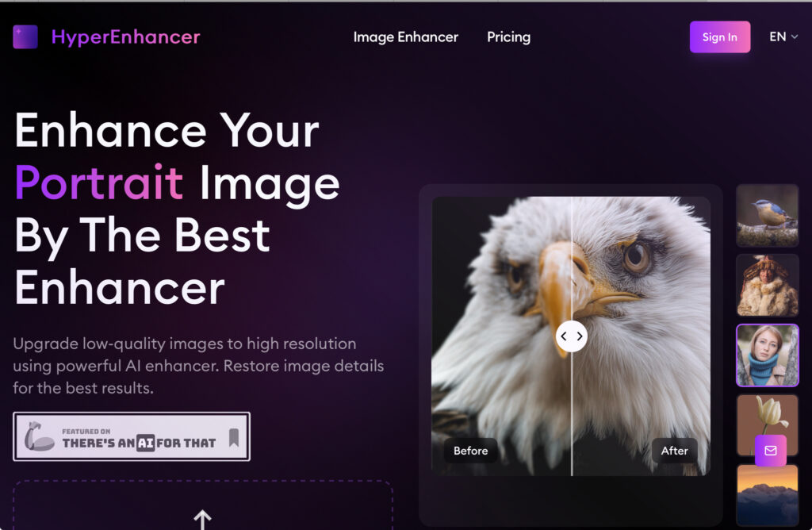812x530 pixels.
Task: Click the before/after slider handle arrows
Action: [x=572, y=336]
